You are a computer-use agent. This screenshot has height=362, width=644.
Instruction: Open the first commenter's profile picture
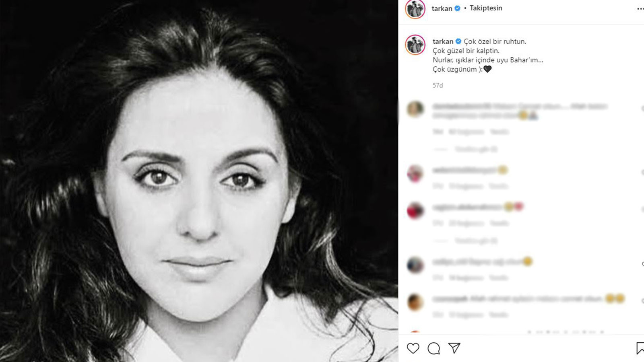pyautogui.click(x=415, y=109)
